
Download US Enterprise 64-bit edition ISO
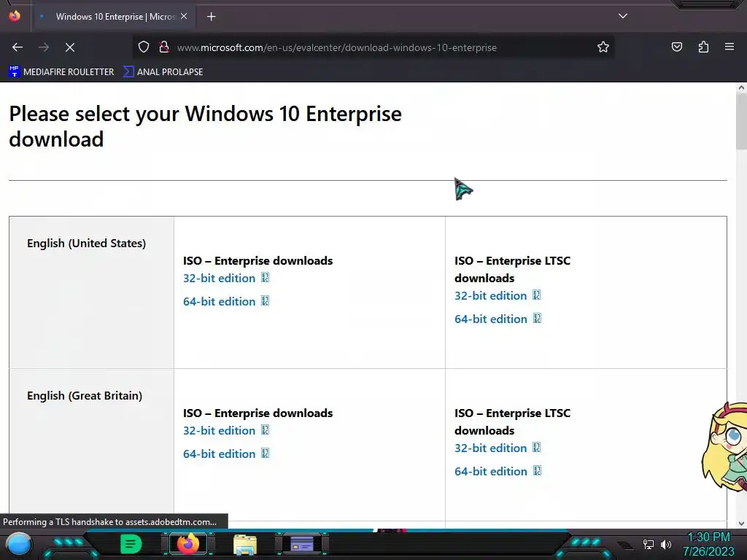click(x=219, y=301)
